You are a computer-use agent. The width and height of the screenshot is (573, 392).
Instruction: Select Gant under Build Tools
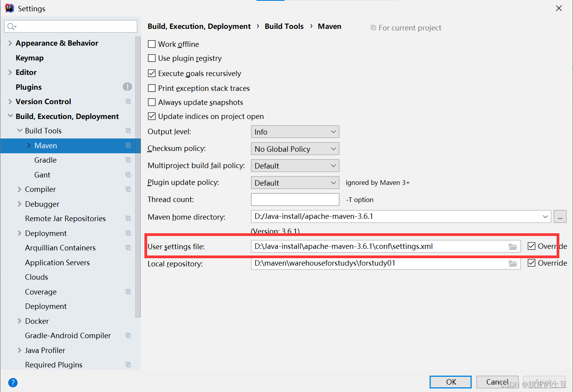42,175
